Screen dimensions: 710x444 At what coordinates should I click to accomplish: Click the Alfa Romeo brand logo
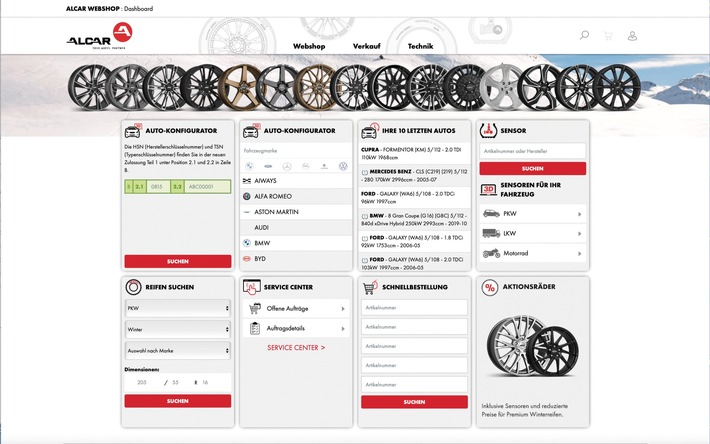click(247, 196)
